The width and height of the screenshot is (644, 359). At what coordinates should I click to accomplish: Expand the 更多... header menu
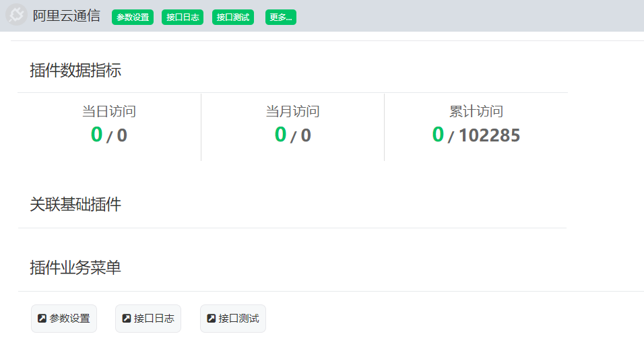click(280, 18)
